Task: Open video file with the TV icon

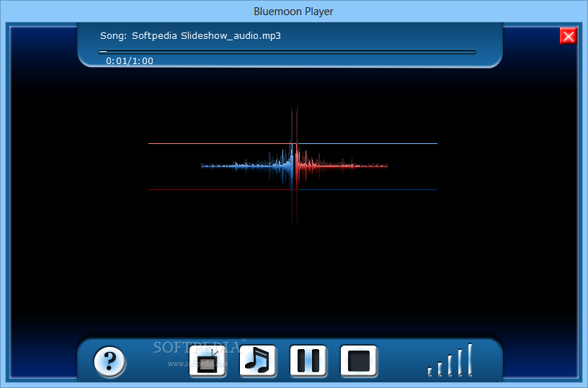Action: pyautogui.click(x=208, y=361)
